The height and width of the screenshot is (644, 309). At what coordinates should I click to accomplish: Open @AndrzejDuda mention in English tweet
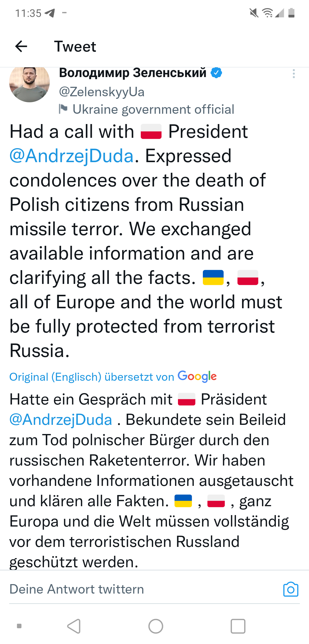(72, 156)
